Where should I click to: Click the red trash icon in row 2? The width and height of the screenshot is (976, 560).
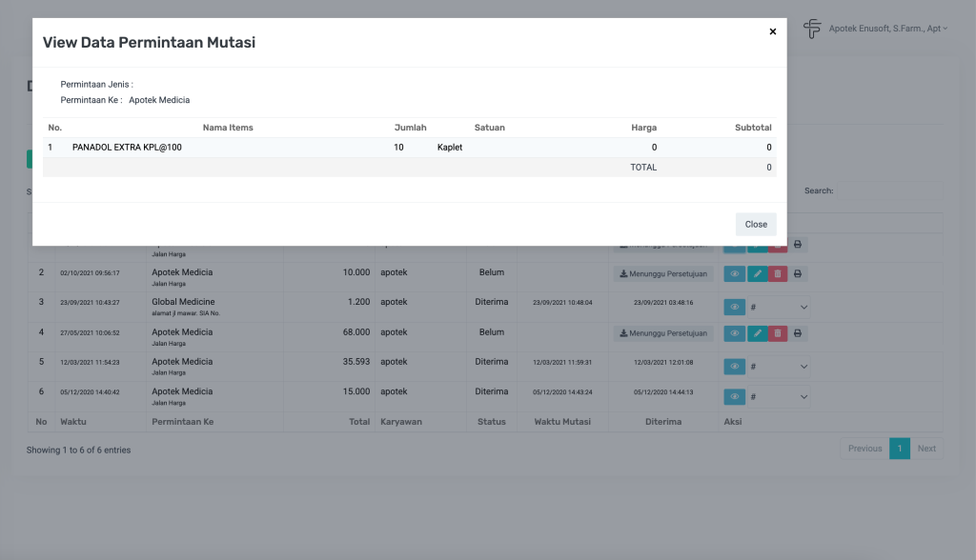[778, 273]
